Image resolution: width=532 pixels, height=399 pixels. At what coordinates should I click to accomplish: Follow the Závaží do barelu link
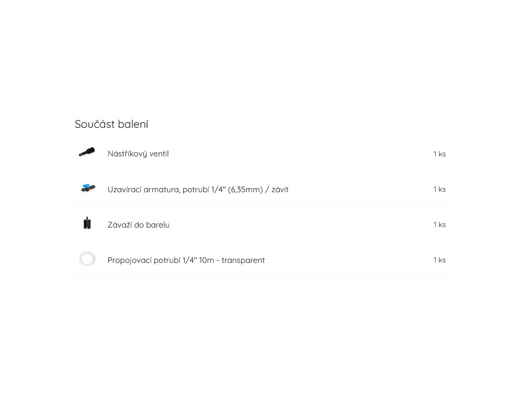point(138,225)
